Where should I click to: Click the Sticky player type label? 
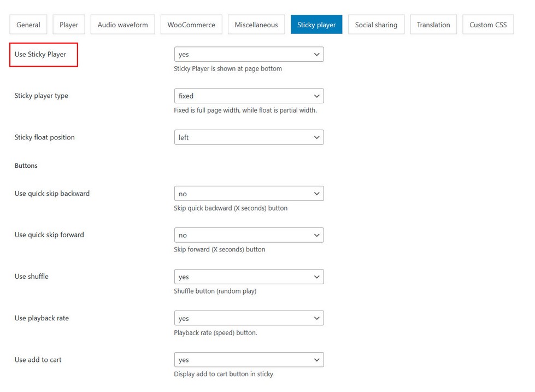tap(42, 96)
